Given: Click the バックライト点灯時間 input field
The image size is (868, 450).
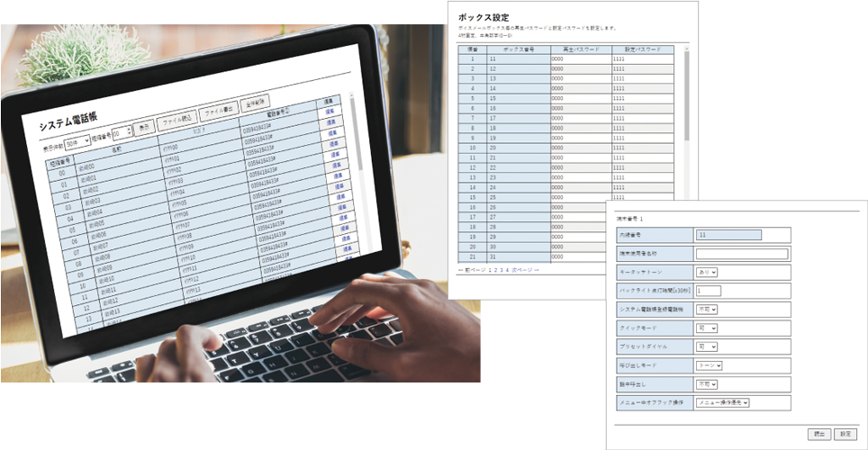Looking at the screenshot, I should [708, 291].
